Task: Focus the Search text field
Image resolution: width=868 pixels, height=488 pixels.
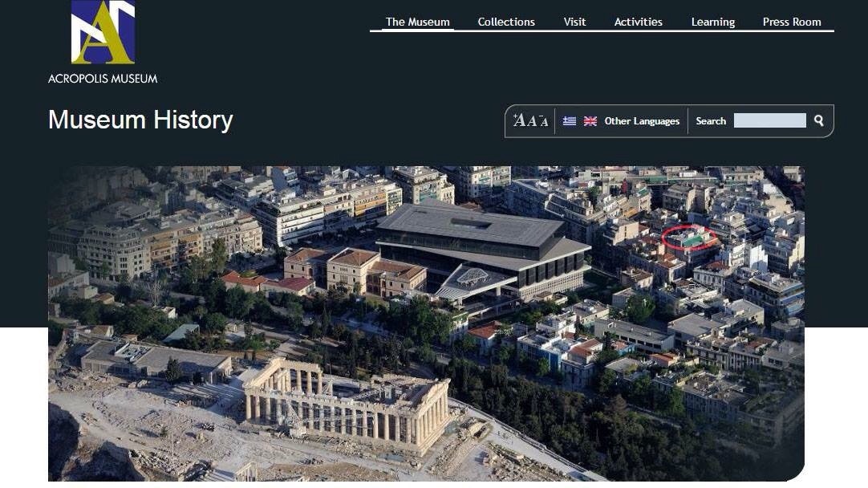Action: coord(769,120)
